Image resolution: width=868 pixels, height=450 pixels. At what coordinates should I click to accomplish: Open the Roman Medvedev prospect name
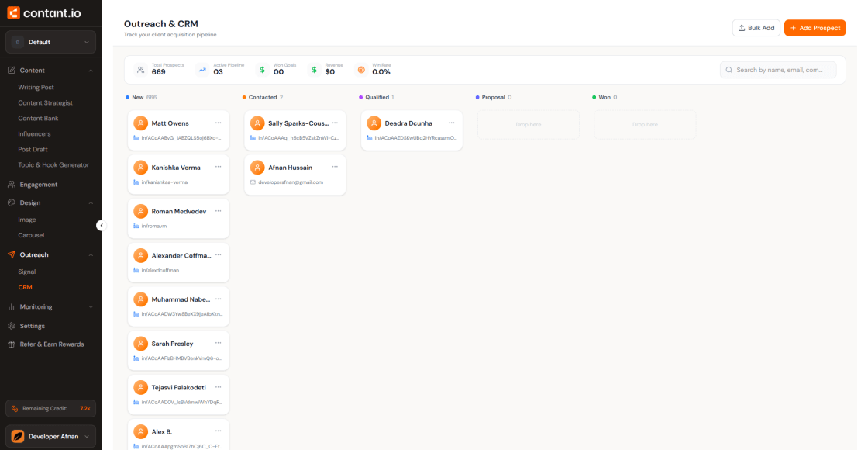pyautogui.click(x=178, y=211)
